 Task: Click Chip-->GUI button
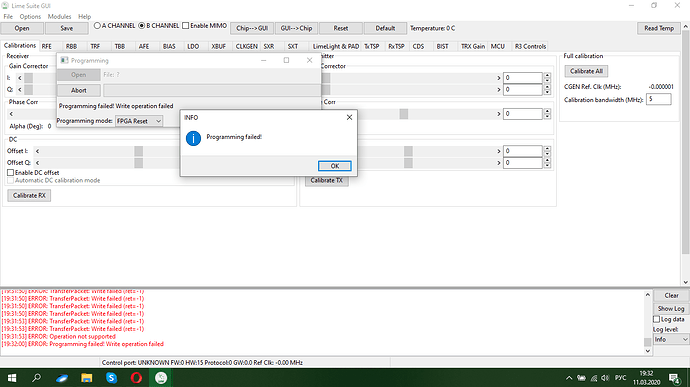pyautogui.click(x=252, y=28)
